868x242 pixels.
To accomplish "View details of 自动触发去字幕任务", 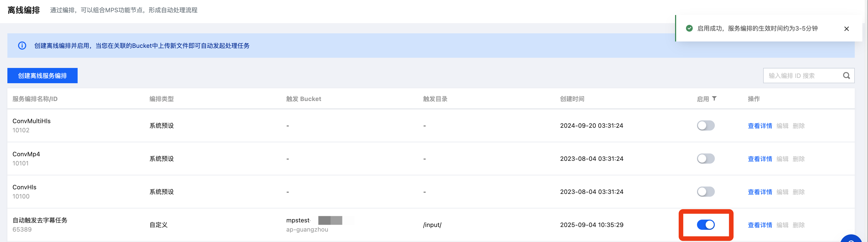I will [760, 225].
